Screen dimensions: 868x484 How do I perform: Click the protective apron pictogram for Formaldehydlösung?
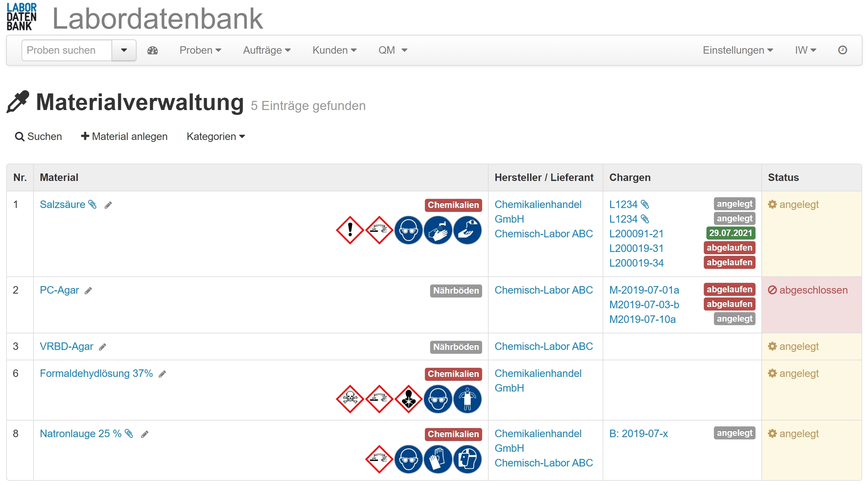click(467, 399)
